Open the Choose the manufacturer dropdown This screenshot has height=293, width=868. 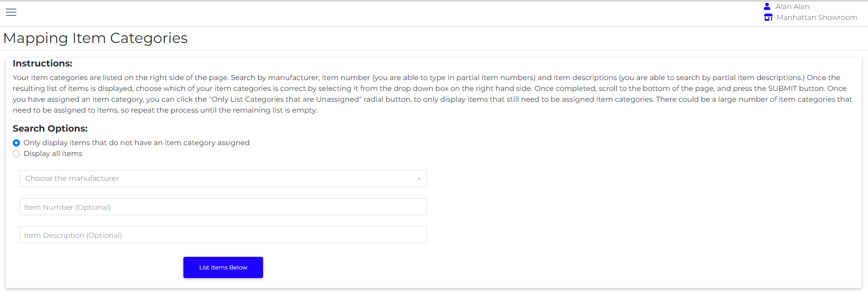point(223,179)
